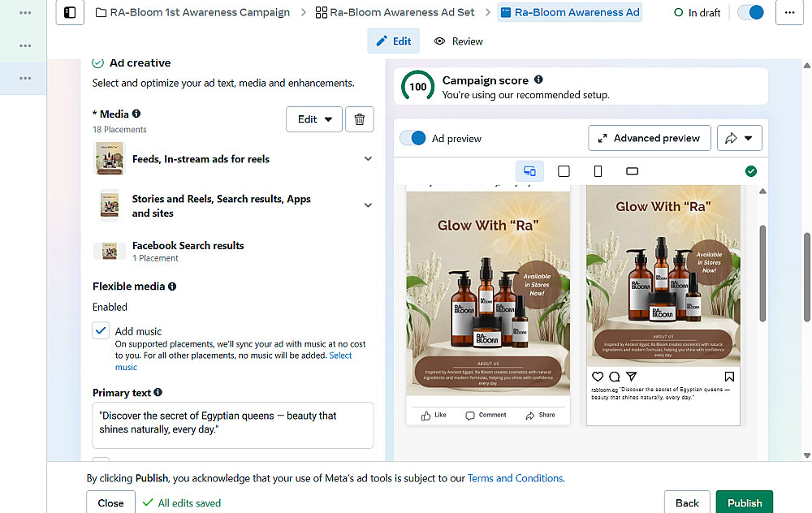
Task: Select the all-devices preview icon
Action: click(x=529, y=171)
